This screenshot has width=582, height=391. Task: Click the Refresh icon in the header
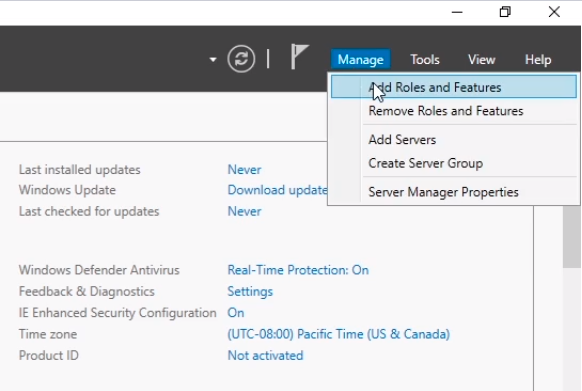(241, 59)
